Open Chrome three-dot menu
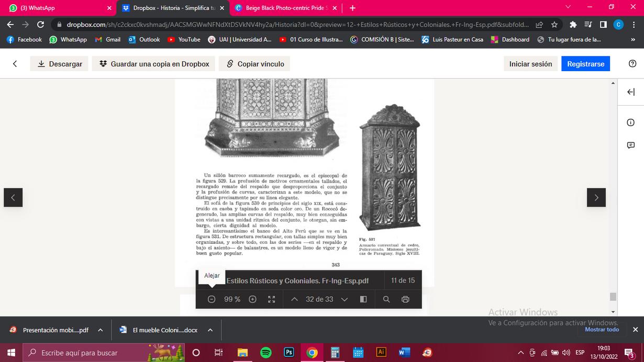This screenshot has width=644, height=362. coord(634,25)
